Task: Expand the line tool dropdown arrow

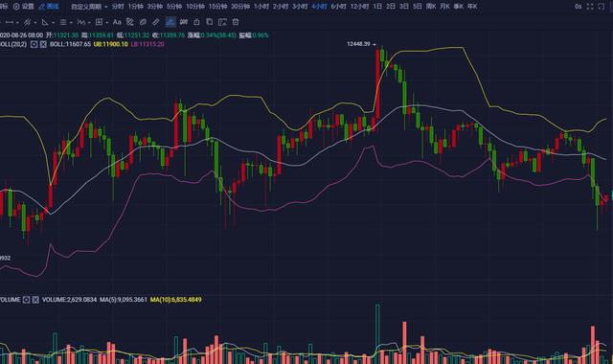Action: click(17, 23)
